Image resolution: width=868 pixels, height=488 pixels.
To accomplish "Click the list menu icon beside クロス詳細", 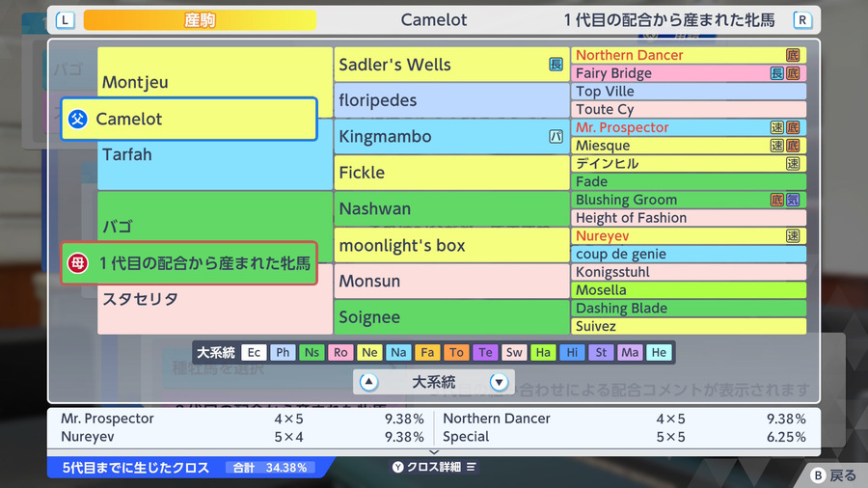I will pyautogui.click(x=471, y=467).
